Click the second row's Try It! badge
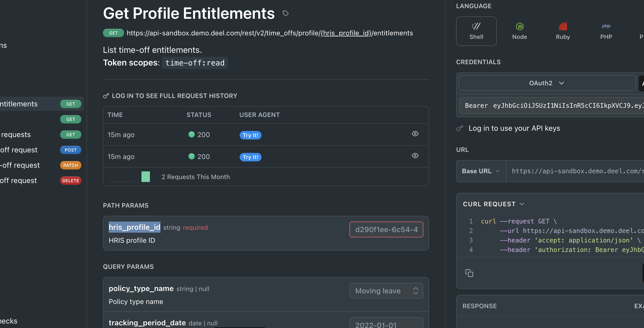644x328 pixels. click(250, 157)
